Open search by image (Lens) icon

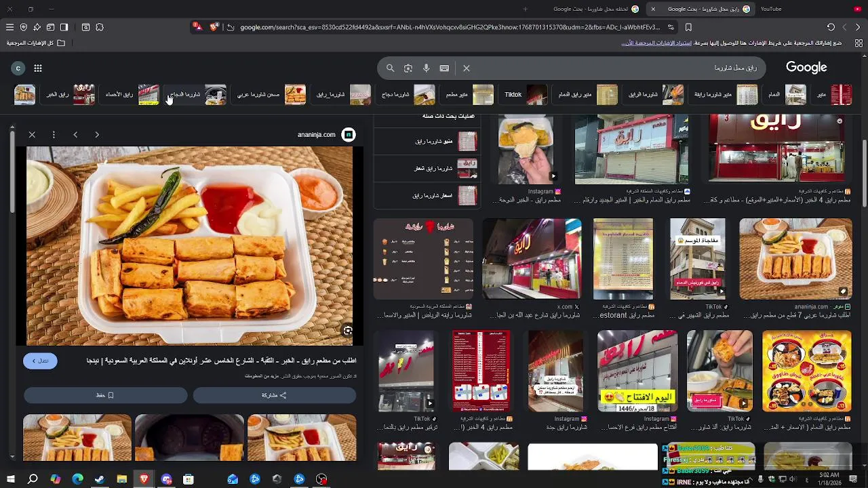pos(408,68)
